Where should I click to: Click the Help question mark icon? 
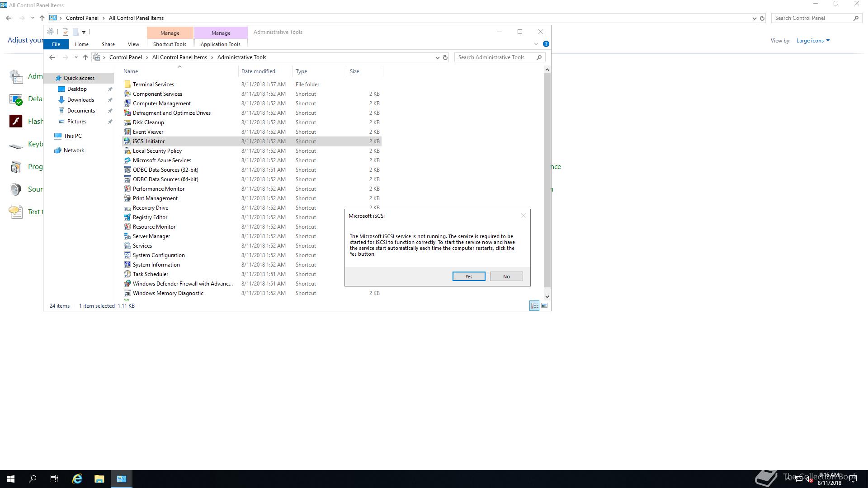click(x=546, y=44)
